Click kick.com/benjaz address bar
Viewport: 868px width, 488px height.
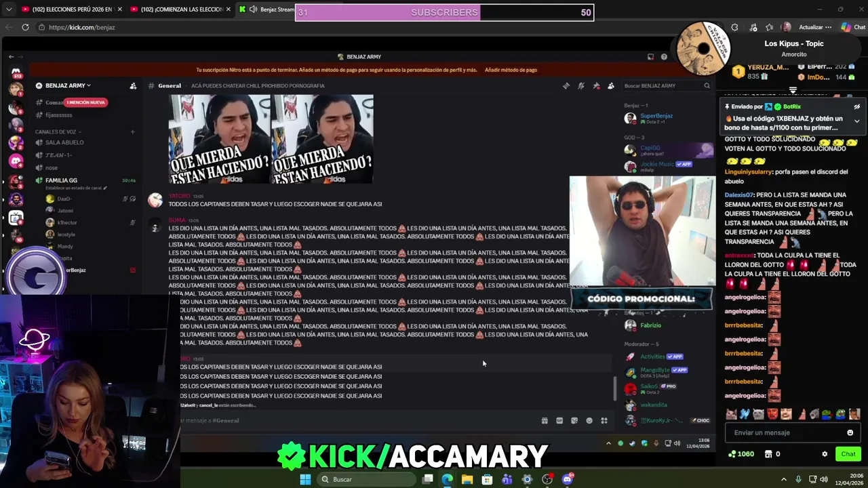click(x=82, y=27)
